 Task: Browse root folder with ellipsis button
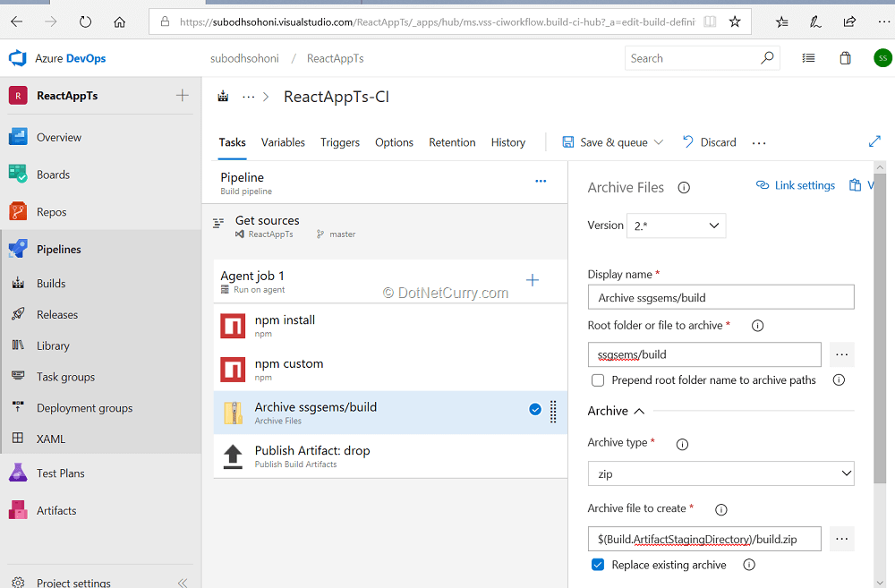[841, 354]
